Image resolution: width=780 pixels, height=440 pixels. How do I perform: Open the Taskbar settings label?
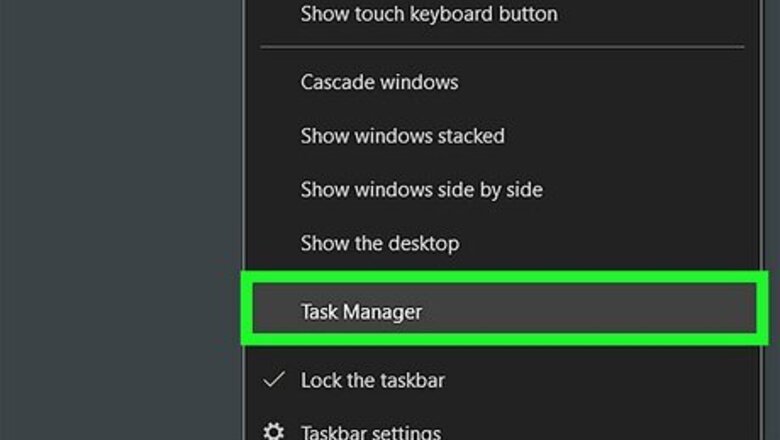point(370,433)
